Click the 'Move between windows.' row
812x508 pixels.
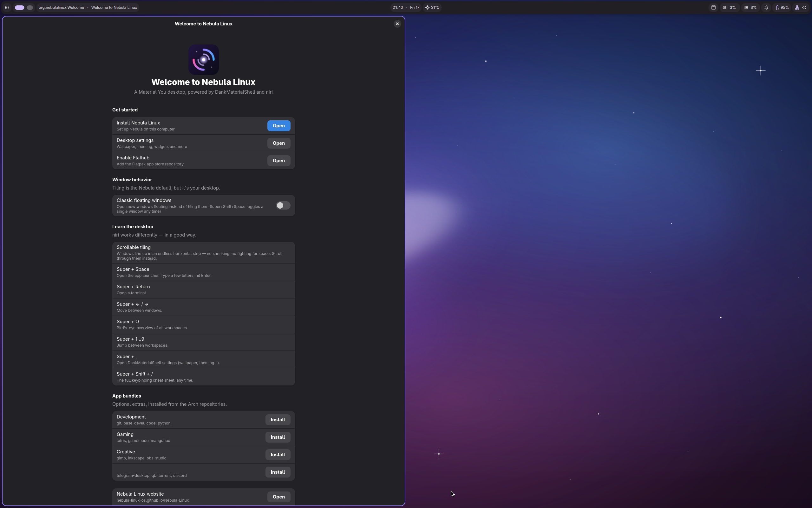(203, 307)
